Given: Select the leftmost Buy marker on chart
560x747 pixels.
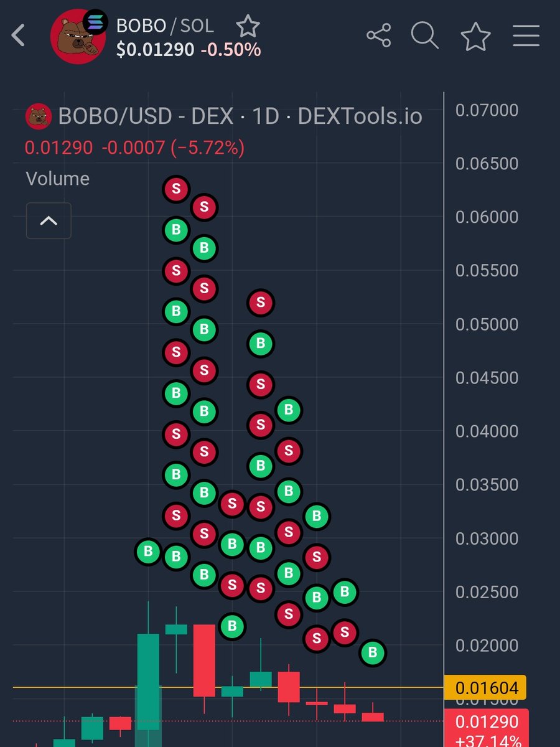Looking at the screenshot, I should point(148,552).
